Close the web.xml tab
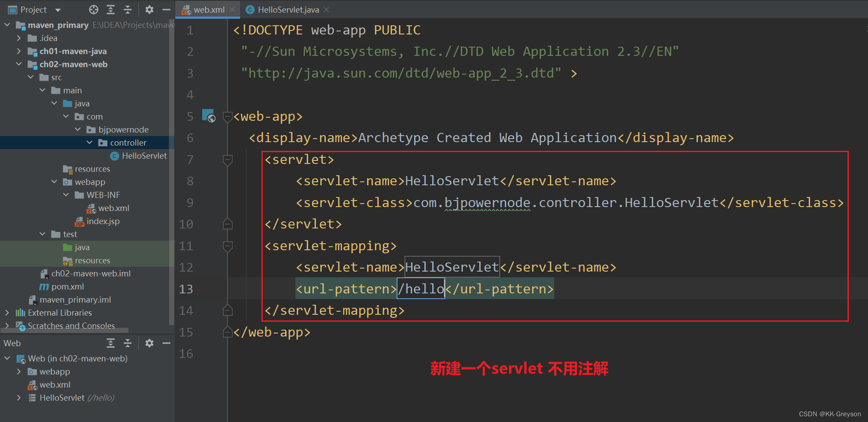This screenshot has width=868, height=422. tap(233, 10)
